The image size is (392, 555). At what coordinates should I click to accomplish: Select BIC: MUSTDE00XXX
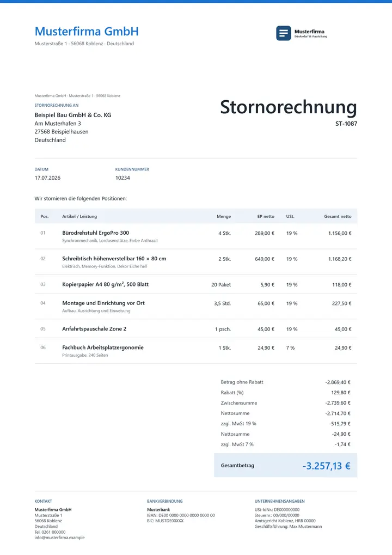[165, 521]
